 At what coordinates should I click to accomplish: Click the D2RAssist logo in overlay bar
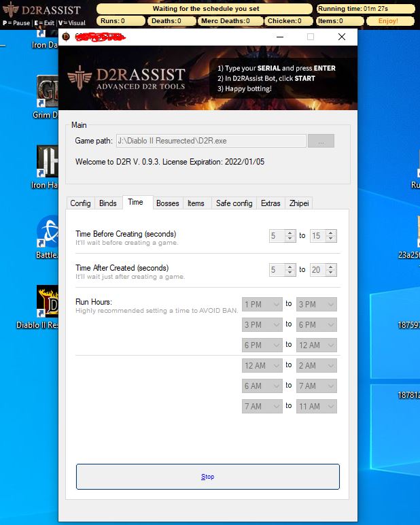tap(42, 10)
